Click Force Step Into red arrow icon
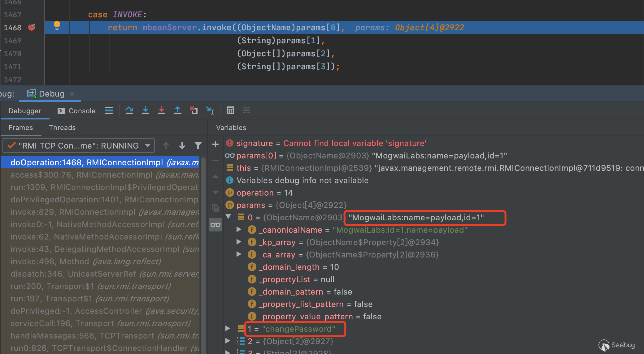Screen dimensions: 644x354 (161, 110)
